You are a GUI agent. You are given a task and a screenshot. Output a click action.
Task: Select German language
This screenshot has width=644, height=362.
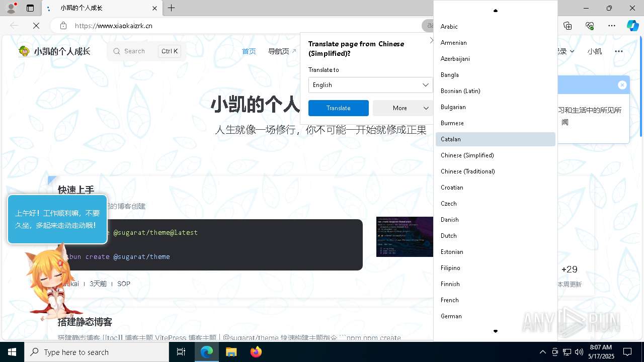[496, 316]
